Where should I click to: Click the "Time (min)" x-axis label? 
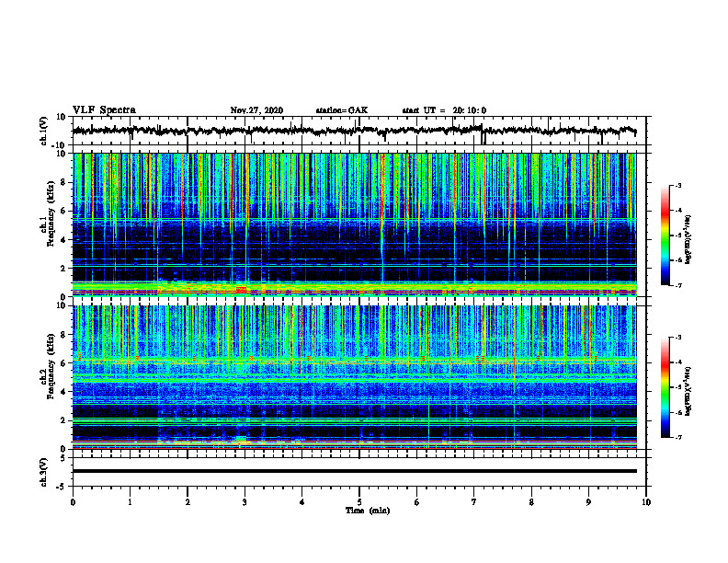tap(368, 511)
